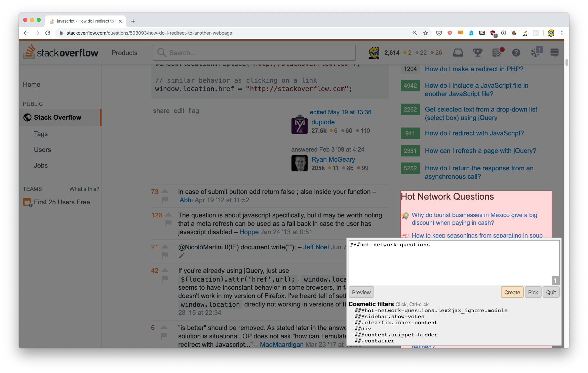Click the Preview button in element picker
Screen dimensions: 588x373
[361, 292]
